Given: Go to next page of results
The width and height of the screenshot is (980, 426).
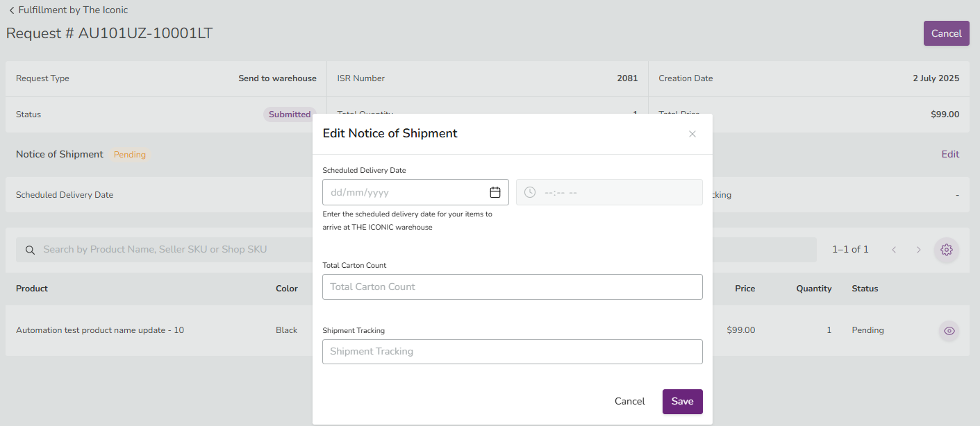Looking at the screenshot, I should [x=918, y=250].
